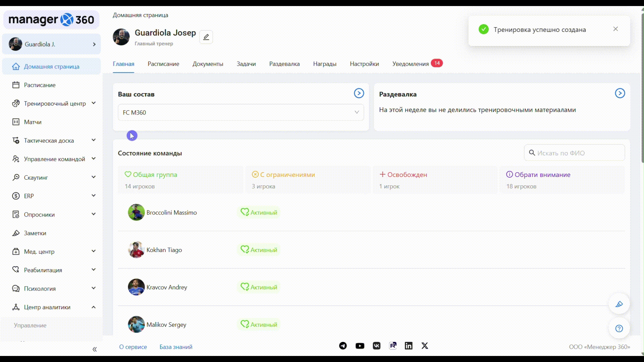The image size is (644, 362).
Task: Open База знаний footer link
Action: 176,347
